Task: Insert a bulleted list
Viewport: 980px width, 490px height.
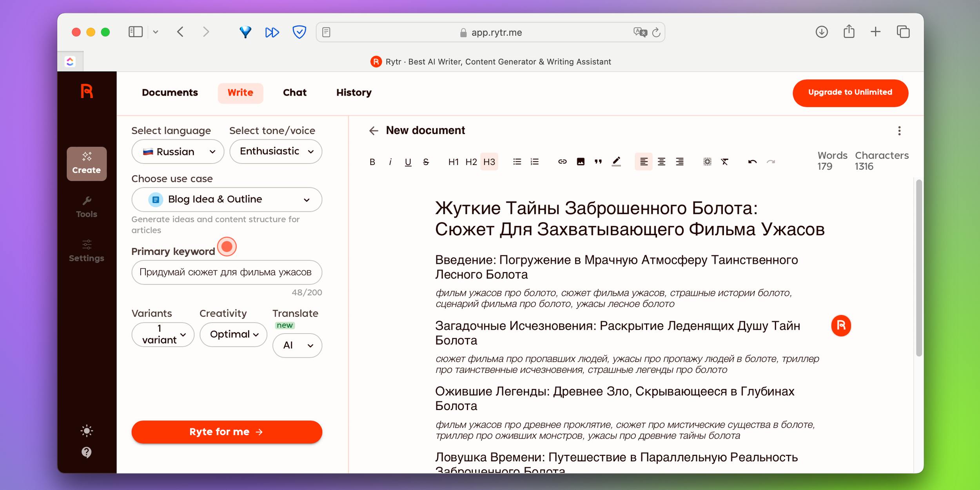Action: coord(517,162)
